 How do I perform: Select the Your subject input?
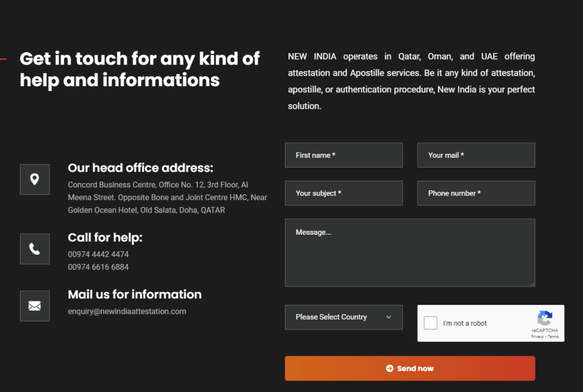(344, 193)
